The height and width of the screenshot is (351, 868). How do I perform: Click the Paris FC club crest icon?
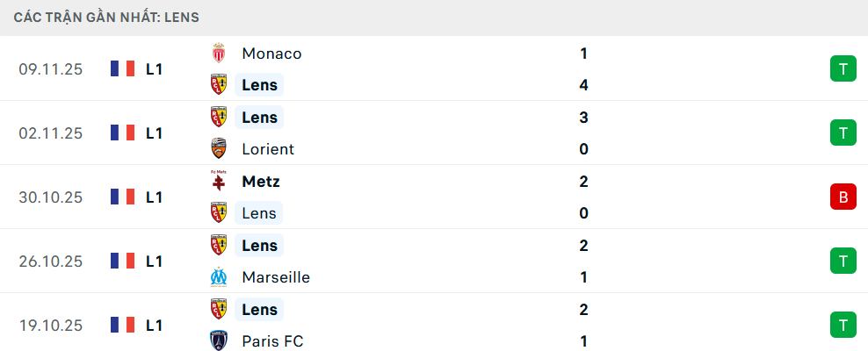tap(219, 341)
